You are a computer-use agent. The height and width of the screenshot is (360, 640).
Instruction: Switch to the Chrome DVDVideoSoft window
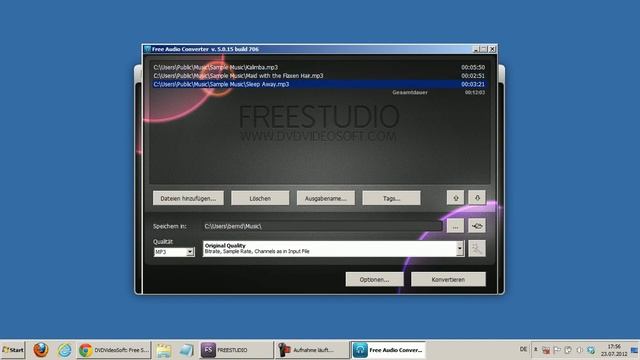(x=114, y=350)
